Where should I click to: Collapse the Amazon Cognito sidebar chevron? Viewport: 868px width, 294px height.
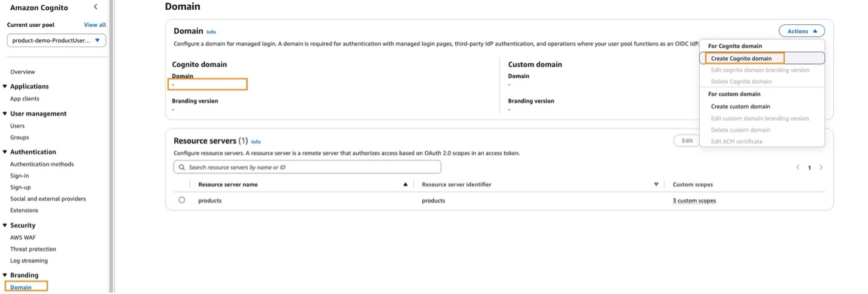pos(95,7)
